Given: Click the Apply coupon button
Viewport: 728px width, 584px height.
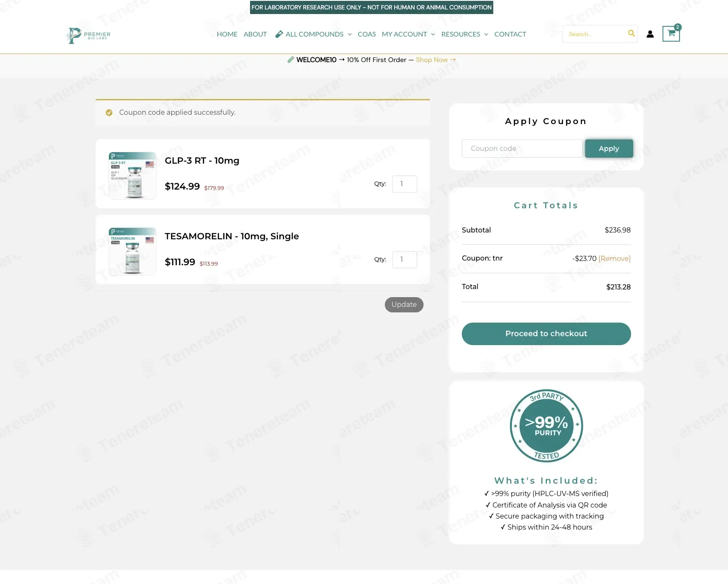Looking at the screenshot, I should point(609,149).
